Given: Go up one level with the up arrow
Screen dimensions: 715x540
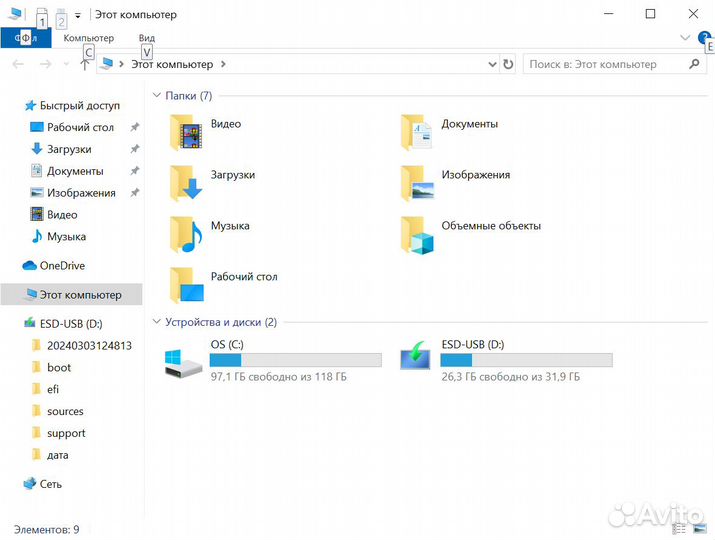Looking at the screenshot, I should point(84,64).
